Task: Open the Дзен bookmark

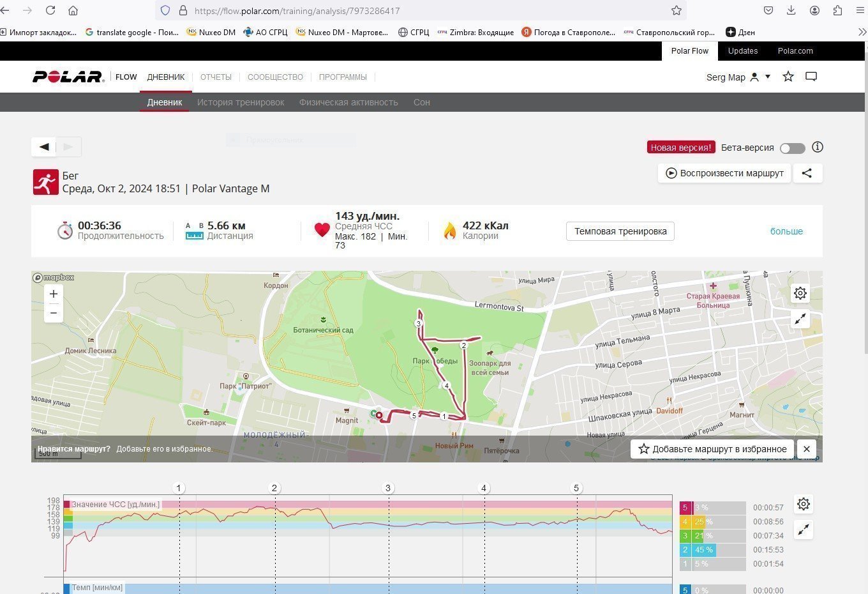Action: tap(740, 32)
